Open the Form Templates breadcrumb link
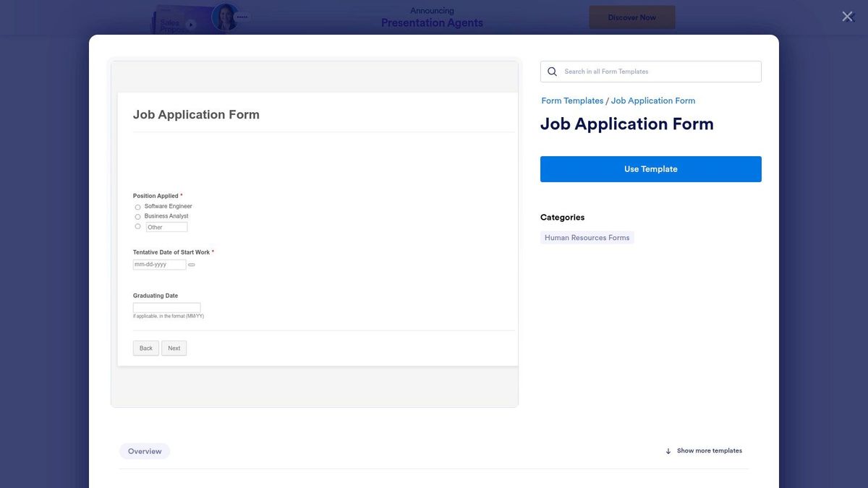Image resolution: width=868 pixels, height=488 pixels. tap(572, 100)
